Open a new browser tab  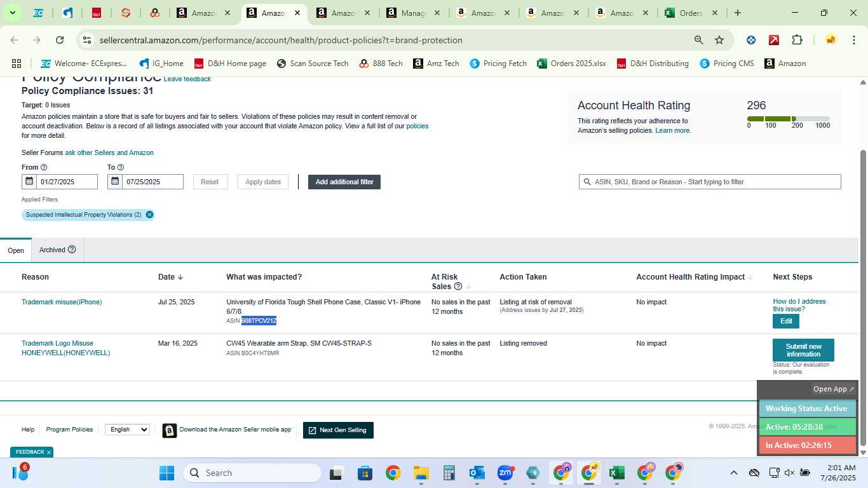[737, 13]
